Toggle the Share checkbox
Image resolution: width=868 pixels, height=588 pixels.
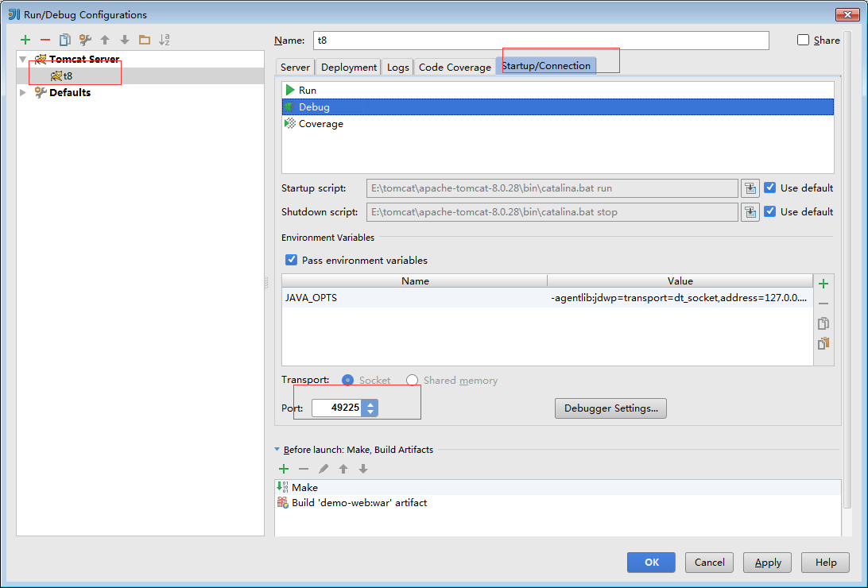click(x=804, y=40)
